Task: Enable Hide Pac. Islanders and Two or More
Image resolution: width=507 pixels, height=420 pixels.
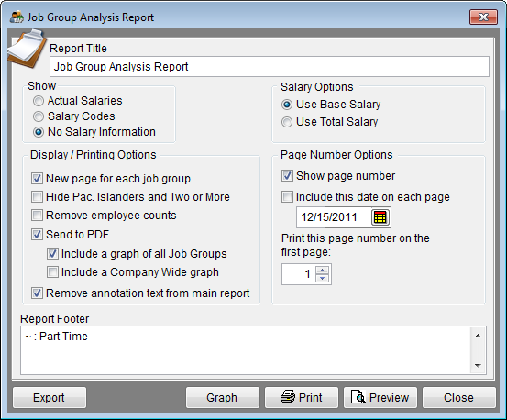Action: coord(37,196)
